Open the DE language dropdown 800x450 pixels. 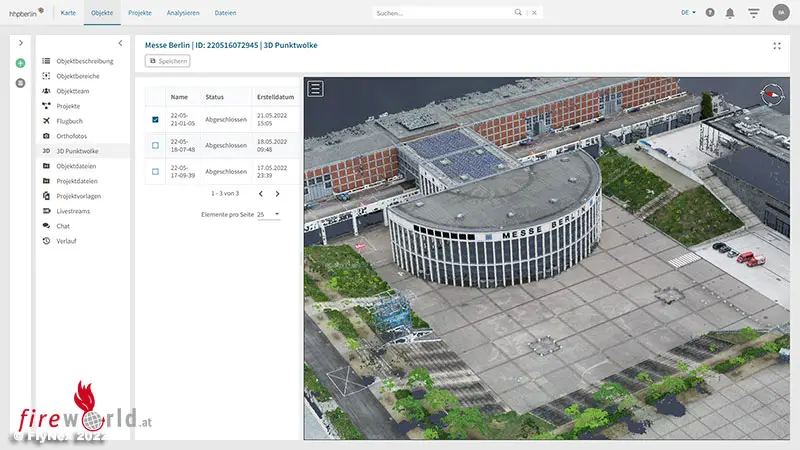(689, 13)
